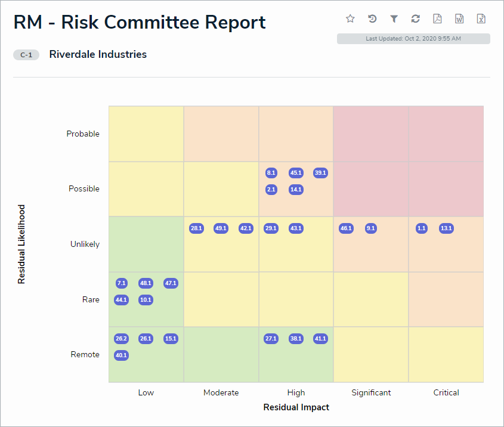Favorite this report with the star icon

tap(350, 18)
